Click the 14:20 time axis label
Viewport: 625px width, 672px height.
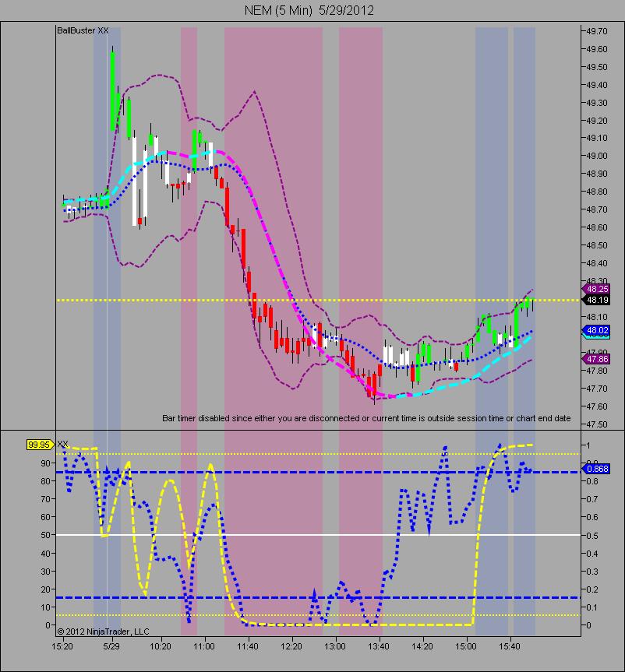click(x=422, y=646)
